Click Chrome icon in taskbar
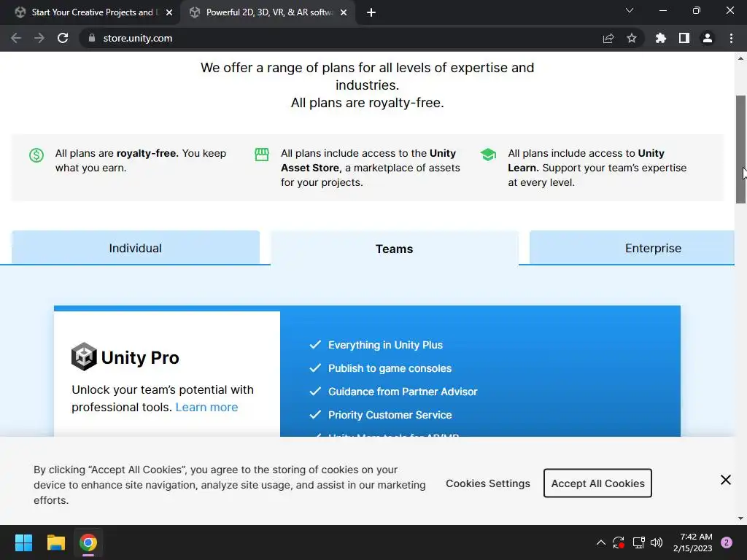This screenshot has width=747, height=560. [x=88, y=542]
